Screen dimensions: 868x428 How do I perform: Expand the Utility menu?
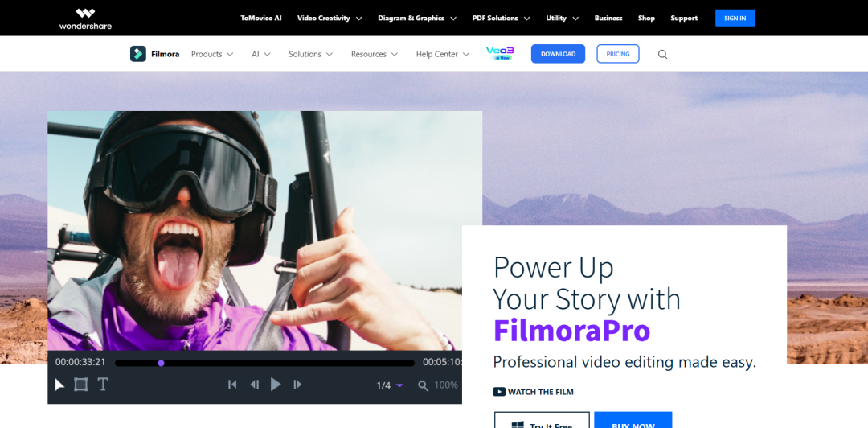[x=562, y=19]
